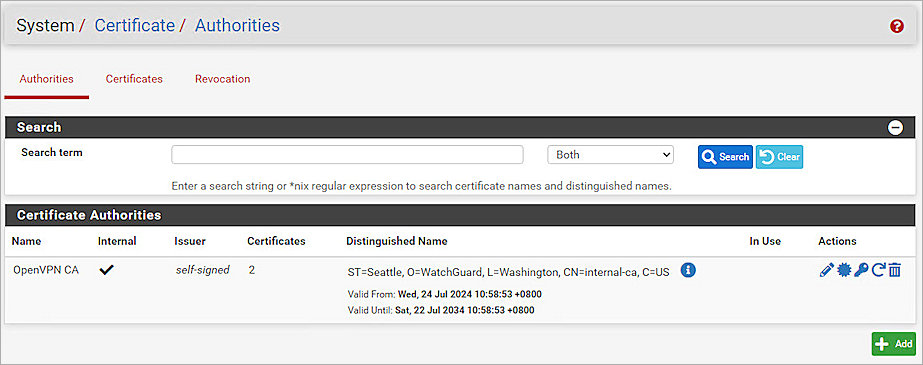
Task: Click the Search button
Action: (x=725, y=157)
